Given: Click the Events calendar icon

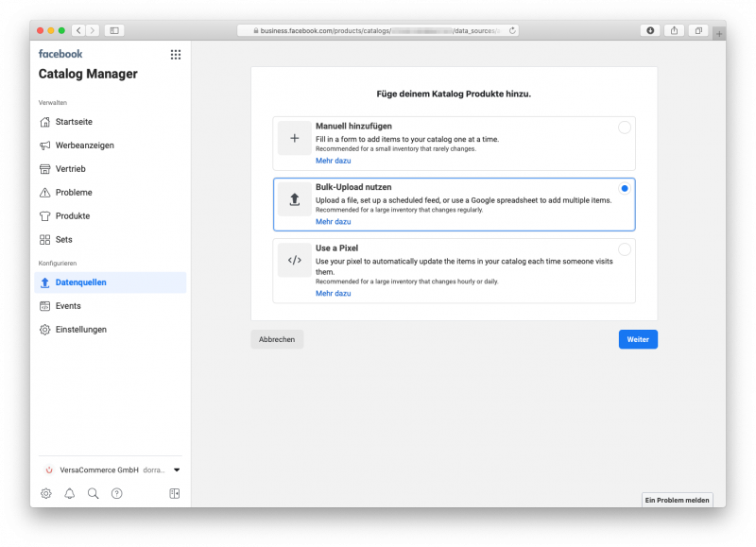Looking at the screenshot, I should tap(44, 306).
